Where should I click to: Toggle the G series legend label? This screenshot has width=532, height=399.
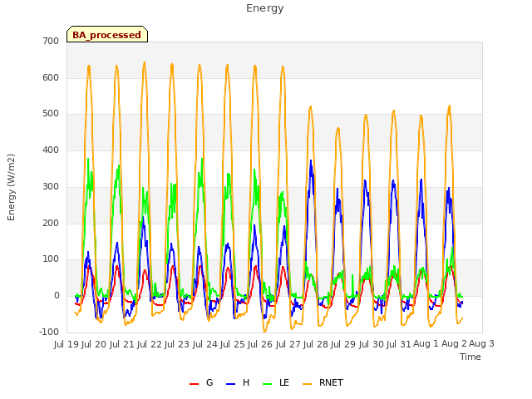click(x=209, y=382)
